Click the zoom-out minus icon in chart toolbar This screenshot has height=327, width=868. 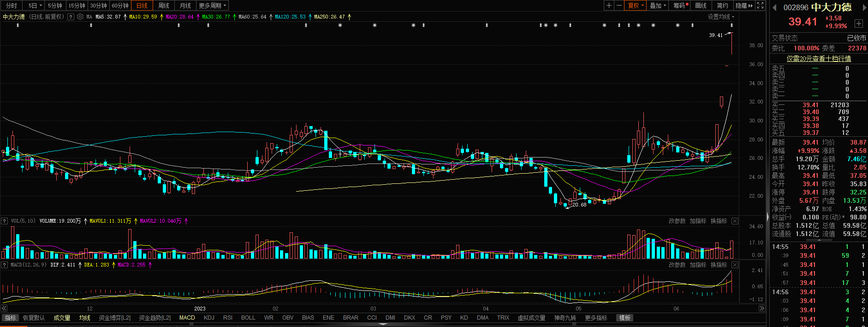pos(619,6)
